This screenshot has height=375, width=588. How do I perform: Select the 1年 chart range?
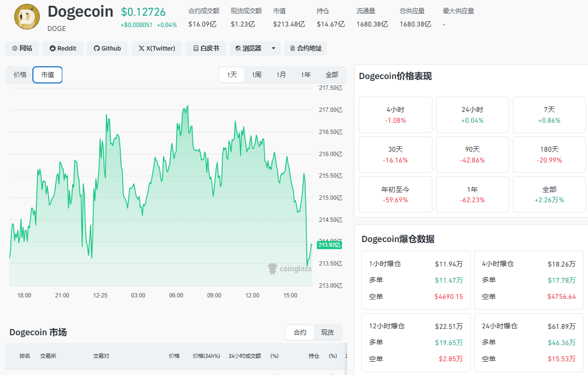[306, 75]
